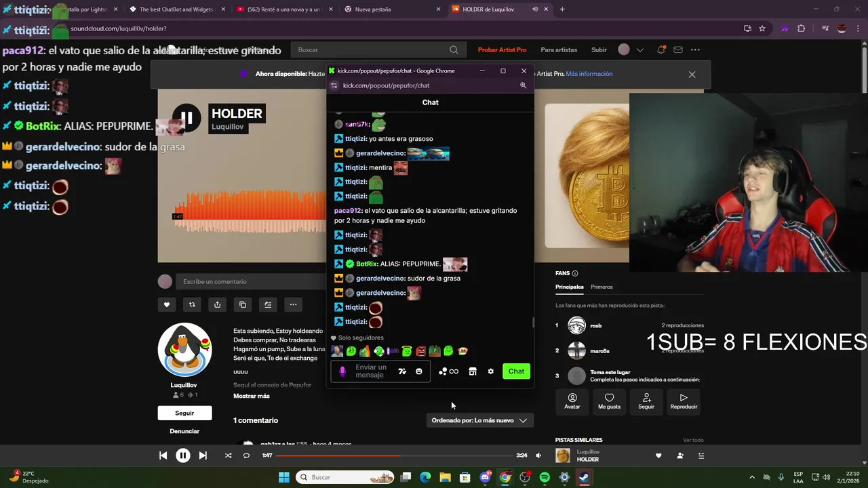Screen dimensions: 868x488
Task: Copy the track link icon
Action: pos(243,305)
